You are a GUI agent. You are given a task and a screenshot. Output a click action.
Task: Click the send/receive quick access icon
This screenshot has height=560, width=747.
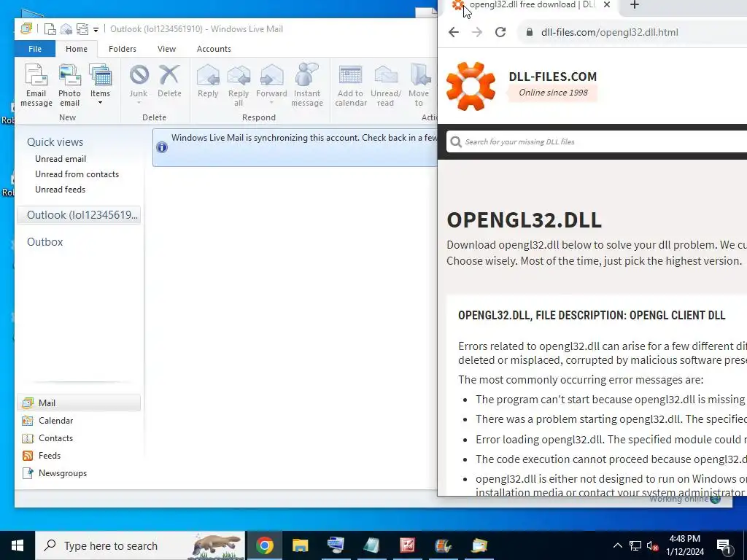pos(82,29)
